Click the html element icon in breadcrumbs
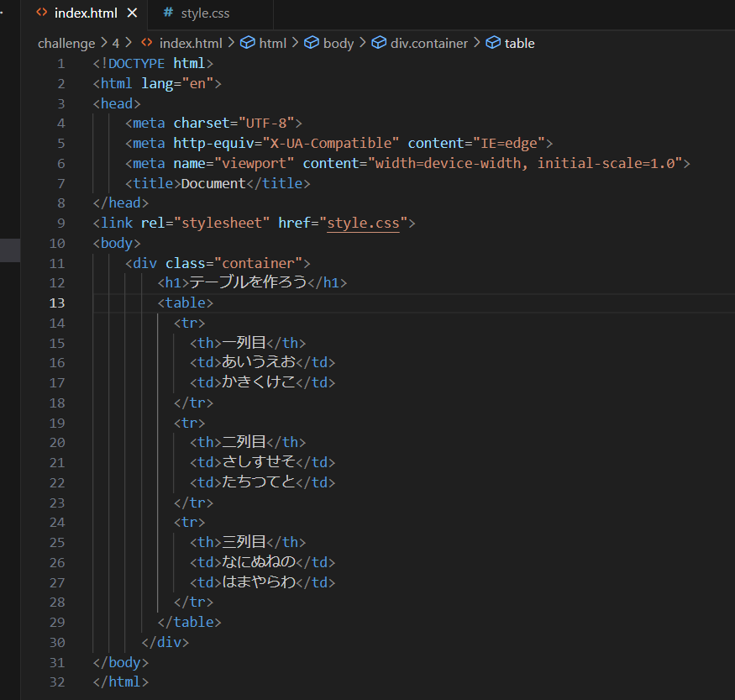Image resolution: width=735 pixels, height=700 pixels. click(248, 43)
